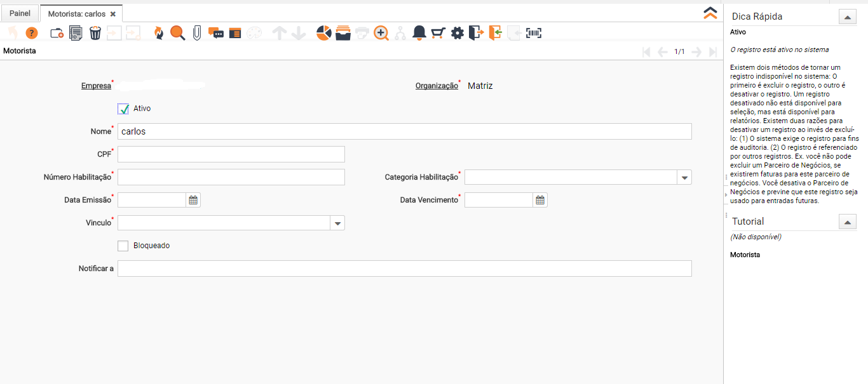Image resolution: width=868 pixels, height=384 pixels.
Task: Collapse the Dica Rápida panel
Action: (x=847, y=17)
